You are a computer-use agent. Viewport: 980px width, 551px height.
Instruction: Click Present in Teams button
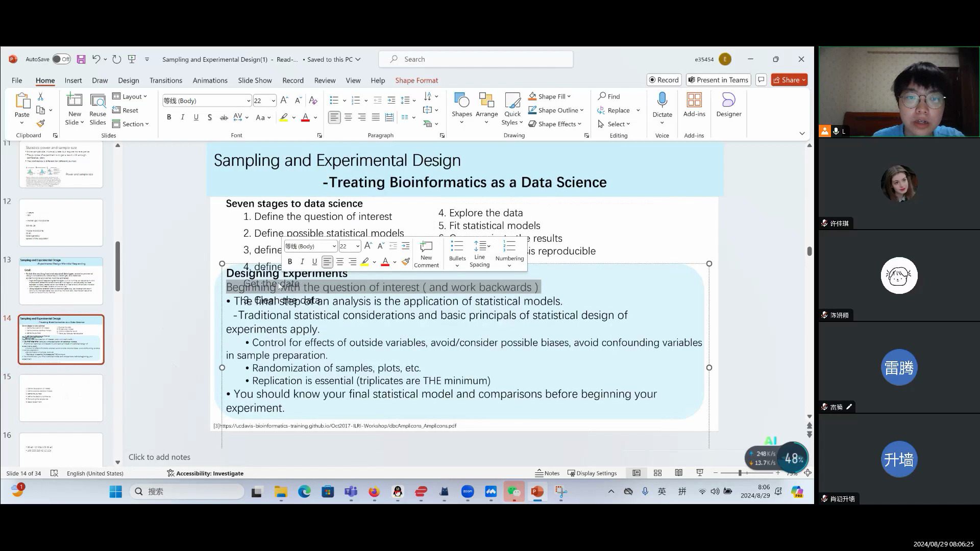tap(718, 80)
